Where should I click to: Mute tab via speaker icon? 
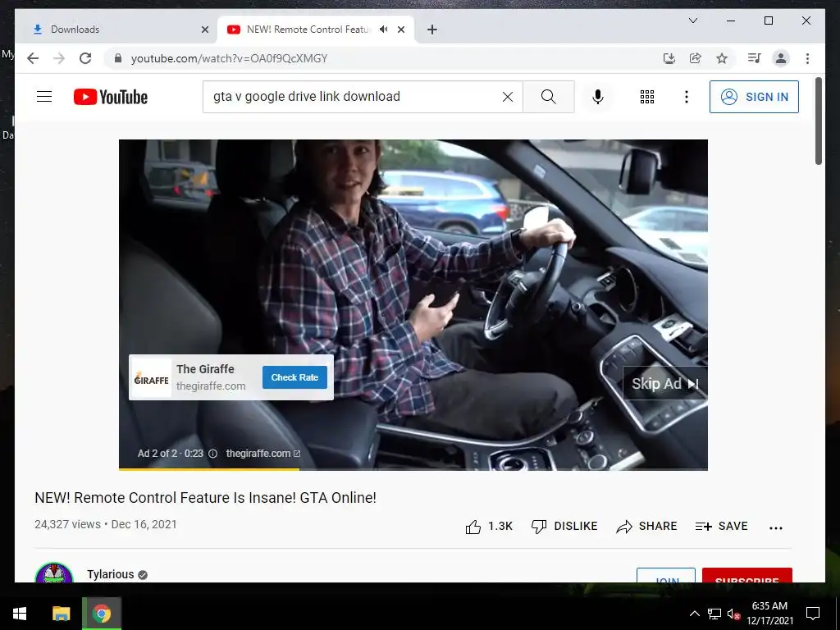coord(384,30)
